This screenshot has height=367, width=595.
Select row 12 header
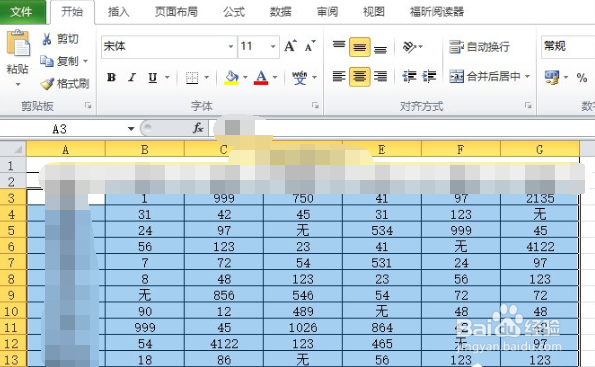pyautogui.click(x=13, y=343)
